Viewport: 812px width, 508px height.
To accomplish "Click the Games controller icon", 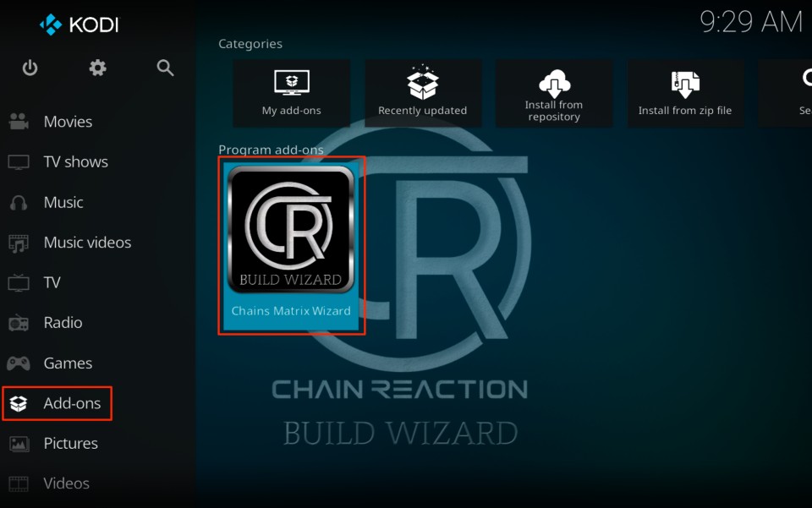I will coord(19,363).
